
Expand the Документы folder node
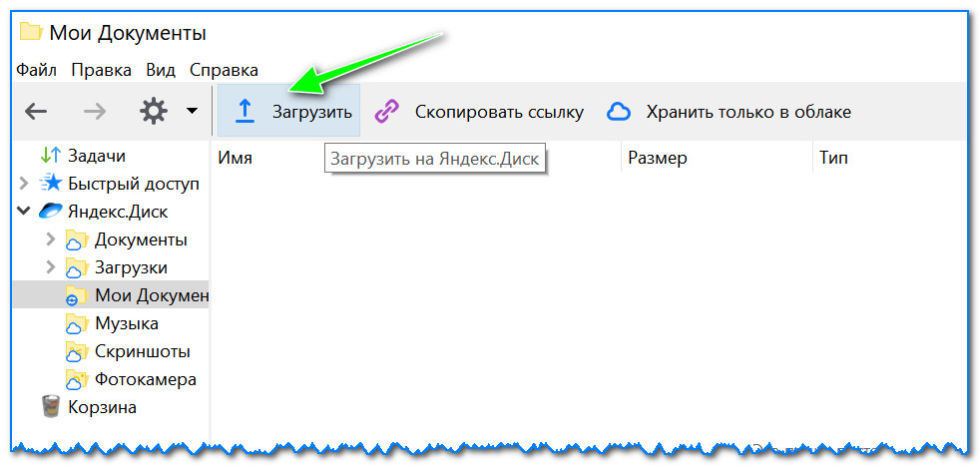(51, 239)
